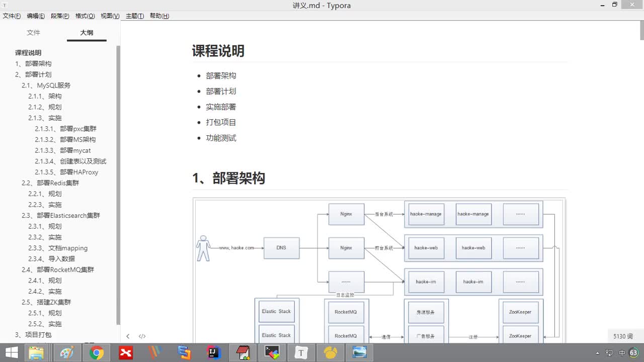Open the 文件(F) menu
Image resolution: width=644 pixels, height=362 pixels.
pyautogui.click(x=12, y=16)
